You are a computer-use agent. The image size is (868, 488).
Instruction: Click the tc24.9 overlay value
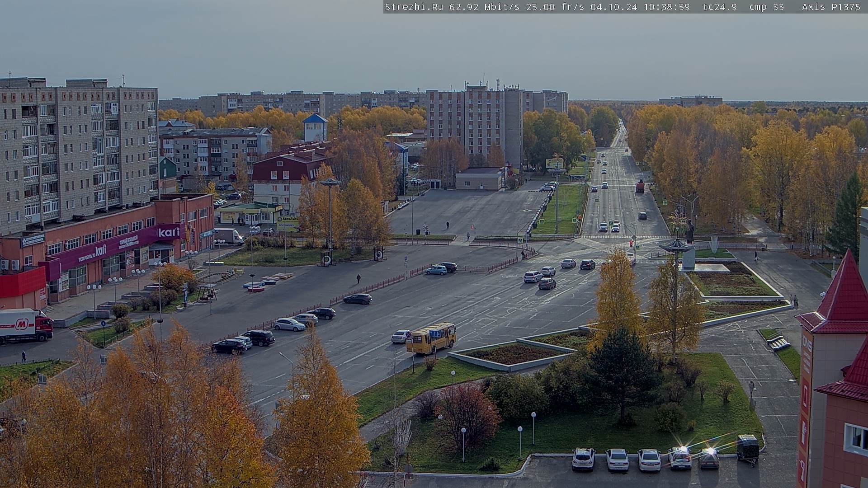(720, 7)
